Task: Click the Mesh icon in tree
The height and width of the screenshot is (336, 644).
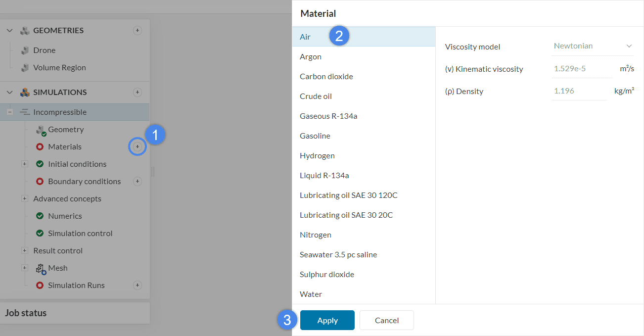Action: (x=41, y=269)
